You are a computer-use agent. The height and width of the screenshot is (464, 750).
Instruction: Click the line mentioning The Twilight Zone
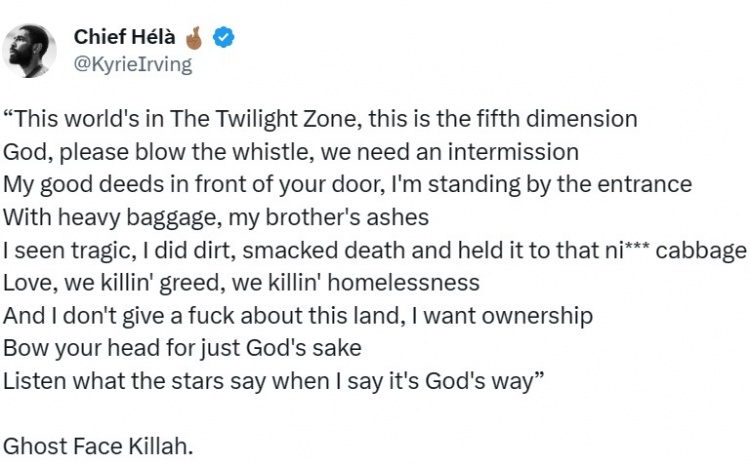320,119
